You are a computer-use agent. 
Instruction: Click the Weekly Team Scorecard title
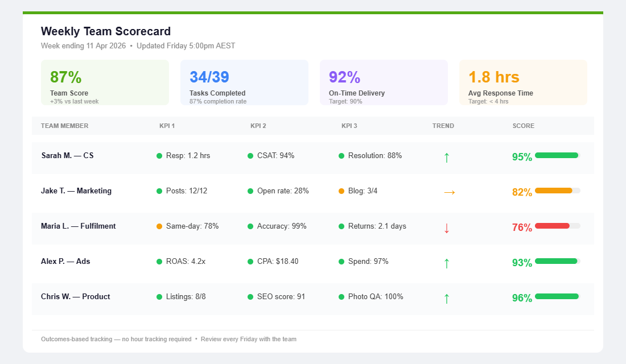click(106, 31)
